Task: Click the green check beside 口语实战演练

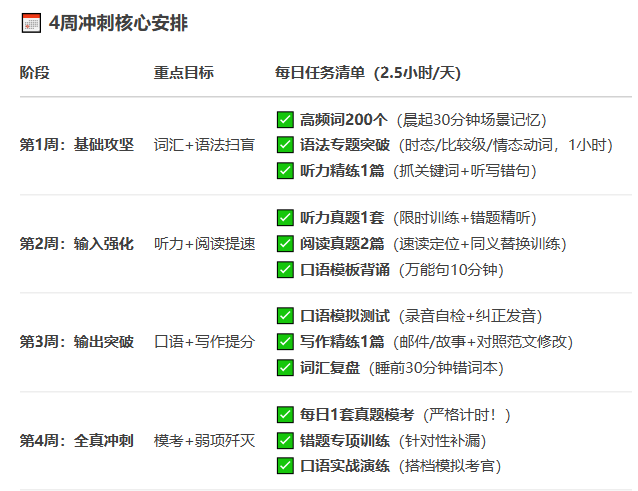Action: [285, 466]
